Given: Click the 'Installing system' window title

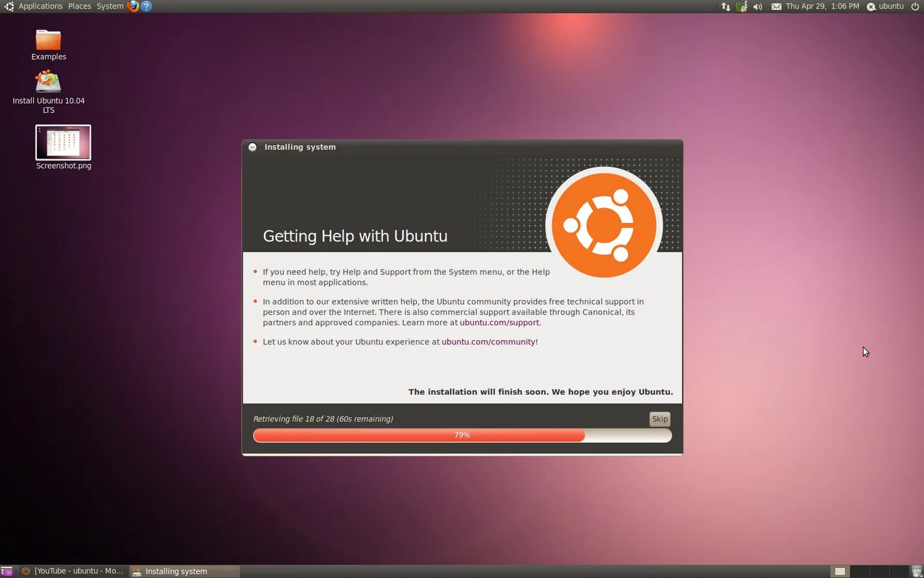Looking at the screenshot, I should pyautogui.click(x=300, y=147).
